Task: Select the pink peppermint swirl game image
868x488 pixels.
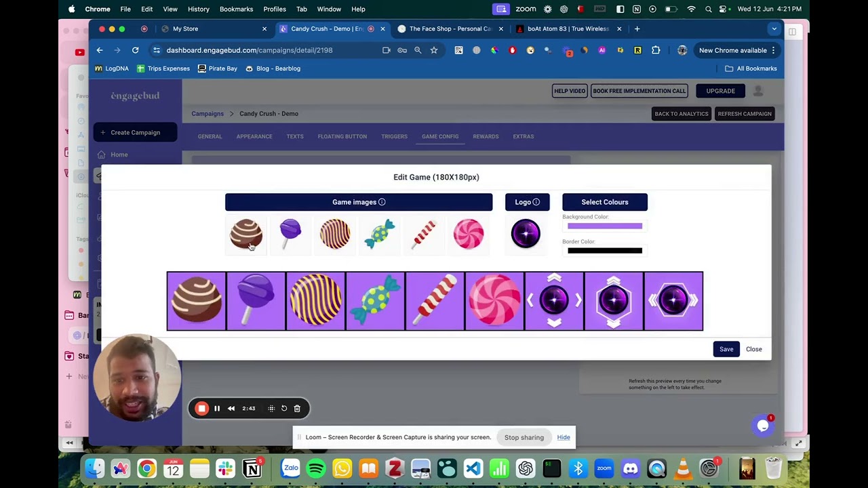Action: [x=469, y=234]
